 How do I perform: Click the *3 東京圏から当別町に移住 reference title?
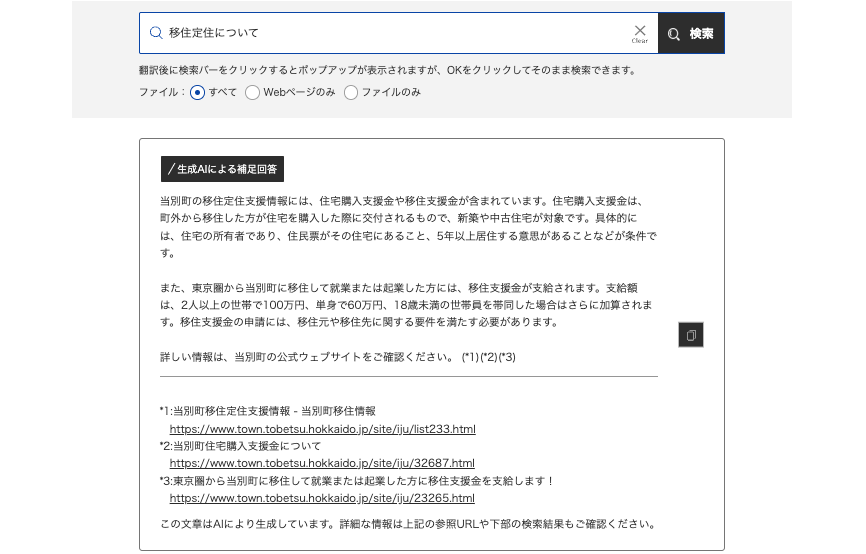356,480
